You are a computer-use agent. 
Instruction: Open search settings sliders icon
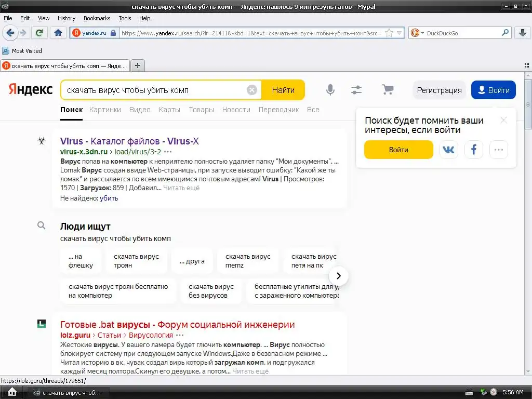[x=356, y=90]
